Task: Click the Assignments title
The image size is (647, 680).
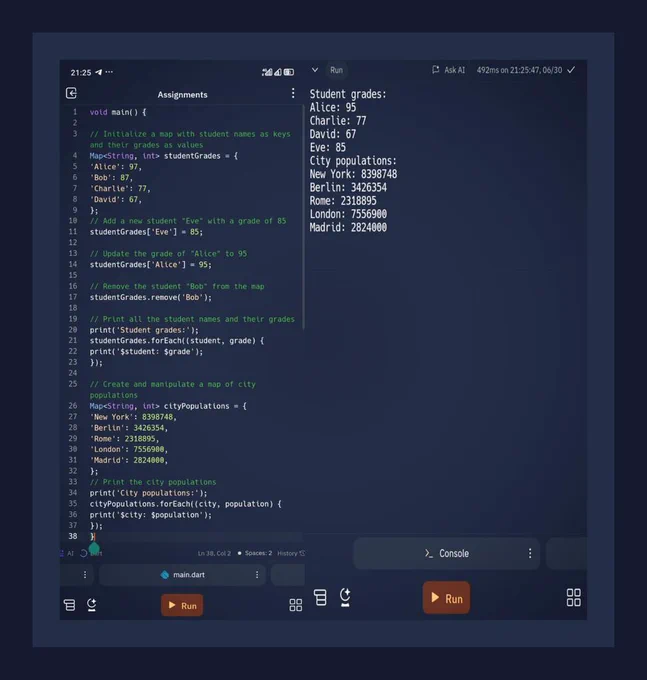Action: click(183, 95)
